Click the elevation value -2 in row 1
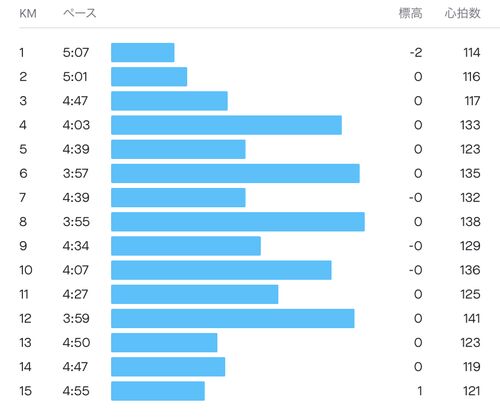This screenshot has width=500, height=417. coord(416,52)
